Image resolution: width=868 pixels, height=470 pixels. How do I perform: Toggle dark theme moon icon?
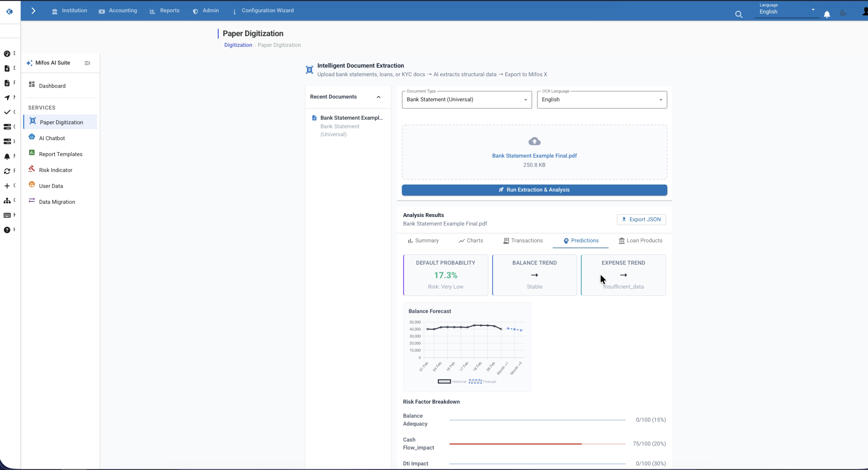coord(843,13)
